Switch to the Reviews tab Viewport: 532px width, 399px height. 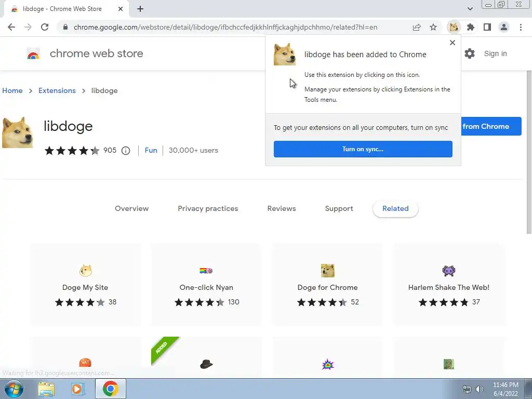pyautogui.click(x=282, y=208)
